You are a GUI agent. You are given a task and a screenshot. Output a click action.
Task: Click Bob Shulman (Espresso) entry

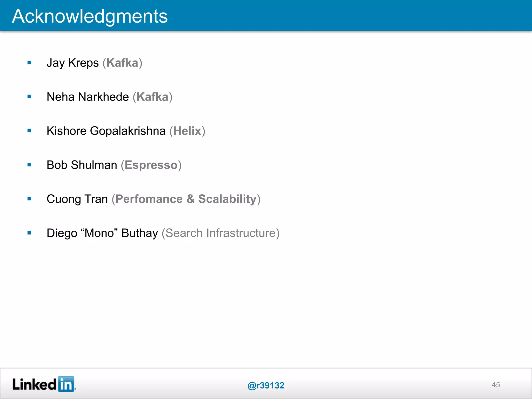114,165
